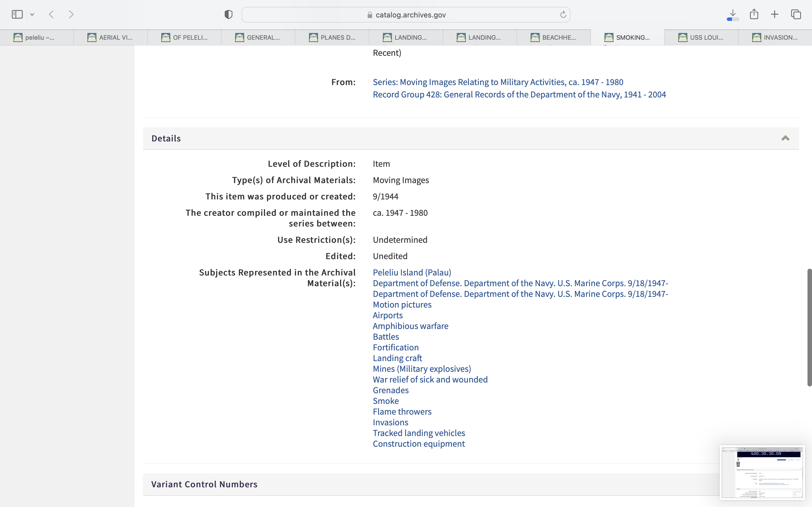The width and height of the screenshot is (812, 507).
Task: Open the Flame throwers subject link
Action: [402, 412]
